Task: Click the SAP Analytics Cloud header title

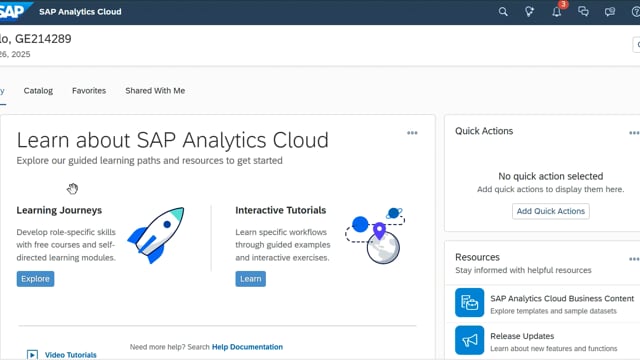Action: tap(80, 12)
